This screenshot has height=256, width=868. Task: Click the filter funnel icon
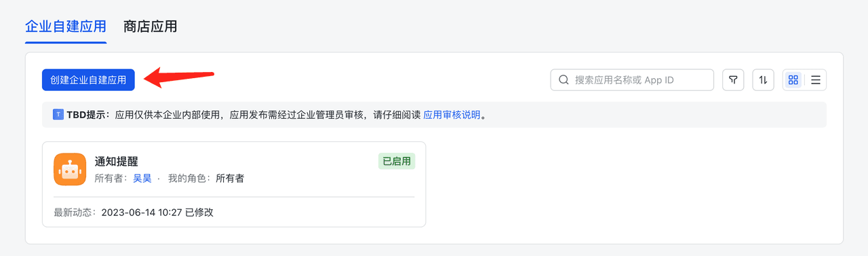[x=733, y=80]
